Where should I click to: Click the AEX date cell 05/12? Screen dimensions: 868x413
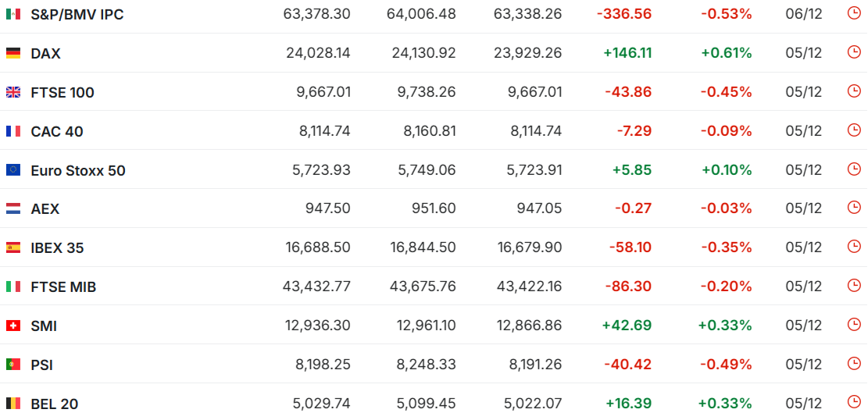(803, 208)
